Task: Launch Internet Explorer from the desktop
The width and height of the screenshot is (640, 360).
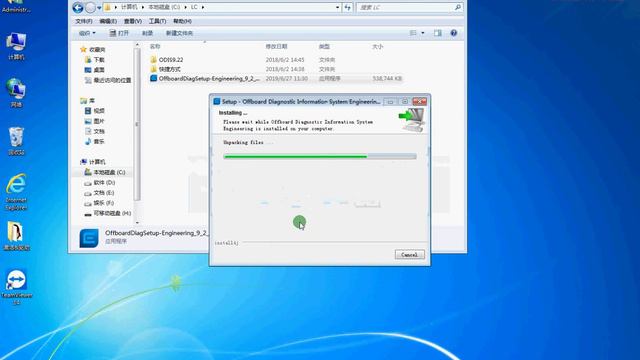Action: tap(16, 192)
